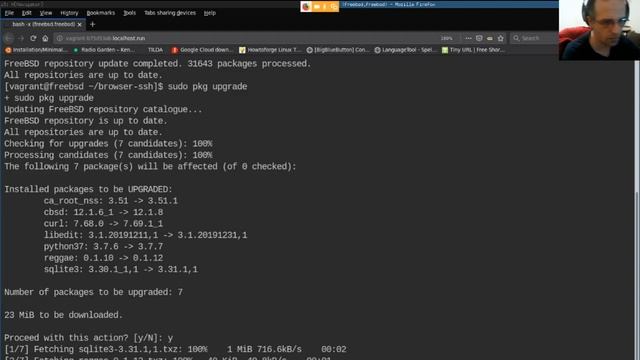Click the icon left of the bookmark star
Screen dimensions: 640x360
(x=490, y=38)
